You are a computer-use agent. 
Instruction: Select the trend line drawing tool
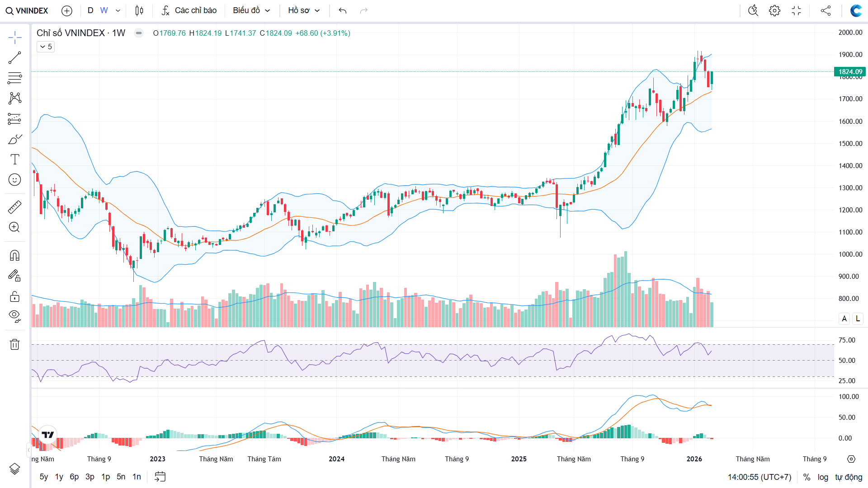pos(14,58)
